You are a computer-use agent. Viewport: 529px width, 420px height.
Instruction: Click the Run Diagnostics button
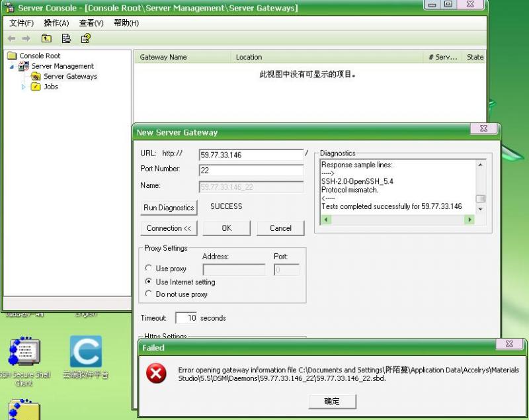[169, 208]
